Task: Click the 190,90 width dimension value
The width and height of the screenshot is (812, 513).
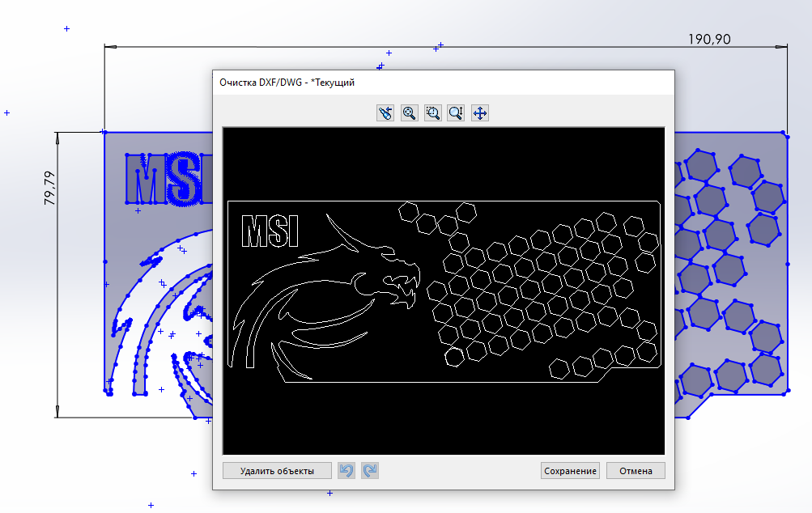Action: tap(709, 40)
